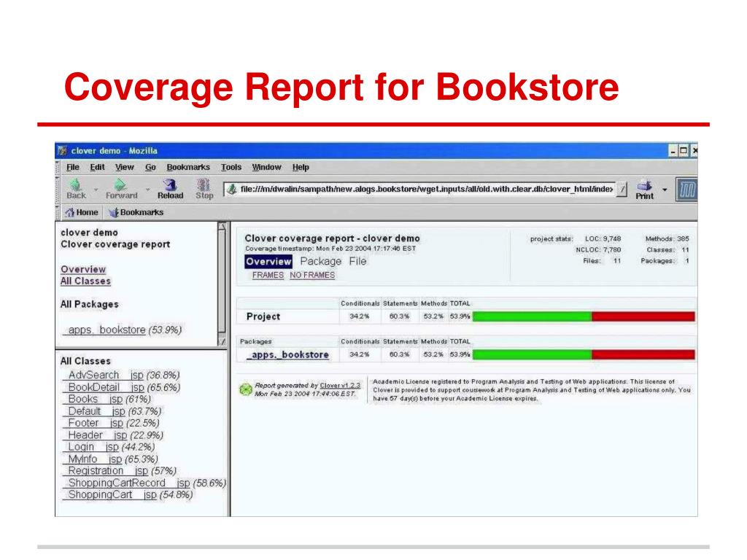Click the 'Methods: 385' project stat
Viewport: 747px width, 560px height.
tap(667, 238)
